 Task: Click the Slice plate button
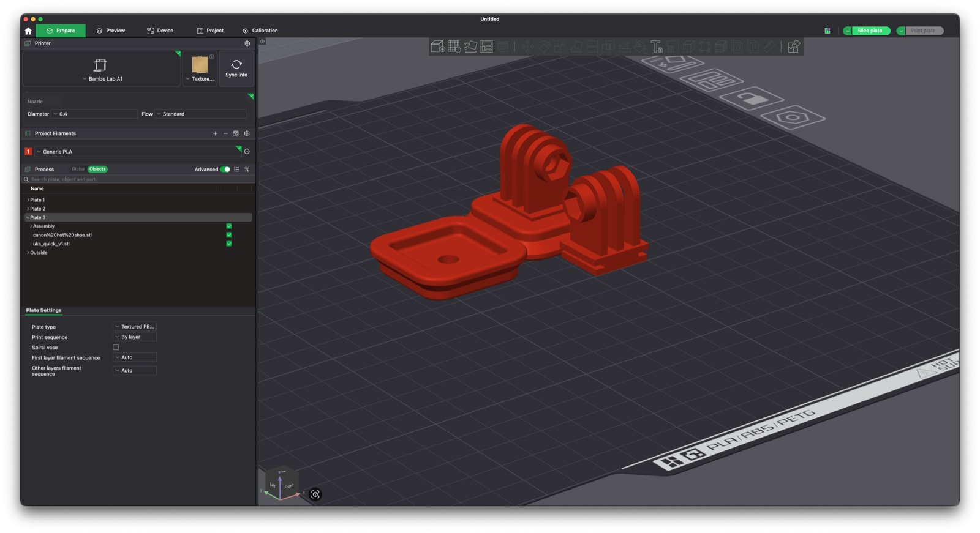[x=870, y=31]
